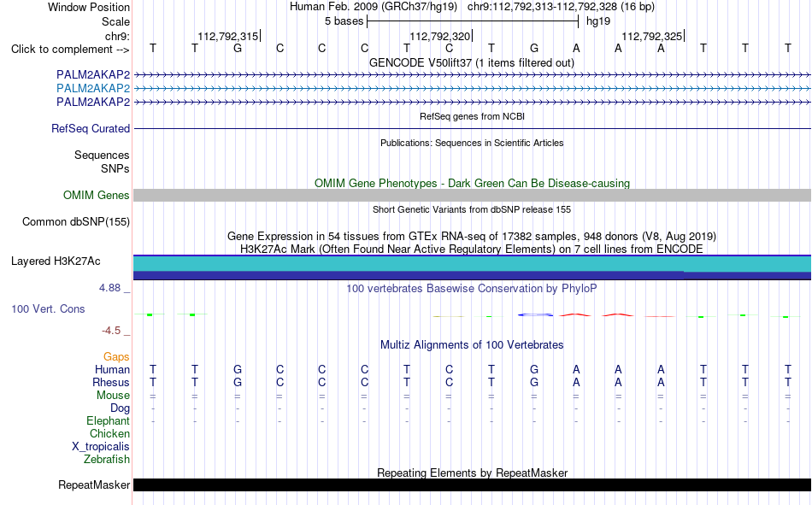This screenshot has height=505, width=812.
Task: Click the 'Mouse' species label
Action: tap(113, 395)
